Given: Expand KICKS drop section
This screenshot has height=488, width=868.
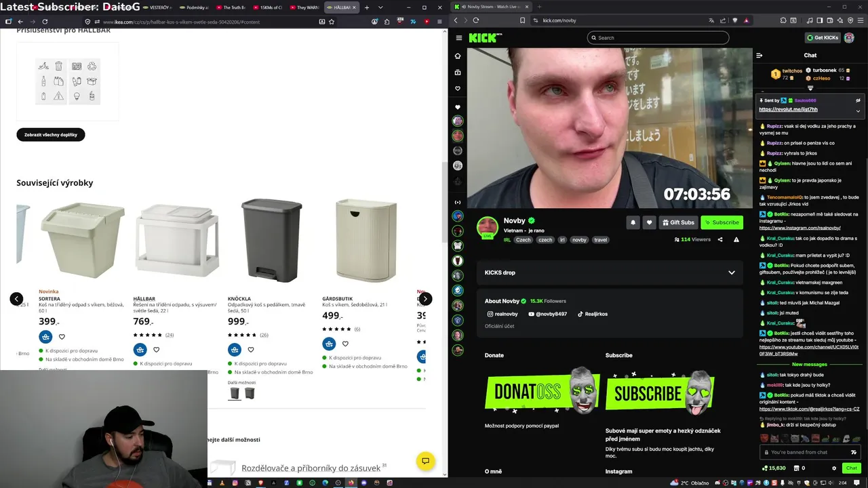Looking at the screenshot, I should (x=610, y=272).
